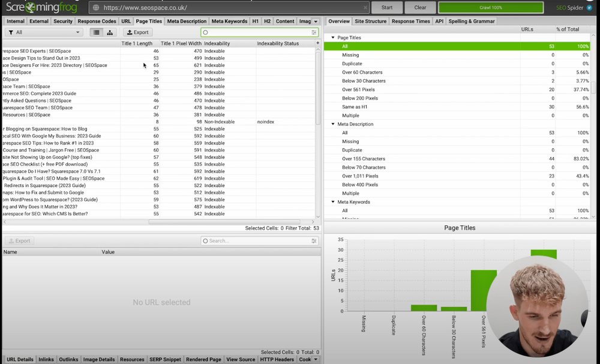Open the View Source bottom tab

tap(241, 359)
